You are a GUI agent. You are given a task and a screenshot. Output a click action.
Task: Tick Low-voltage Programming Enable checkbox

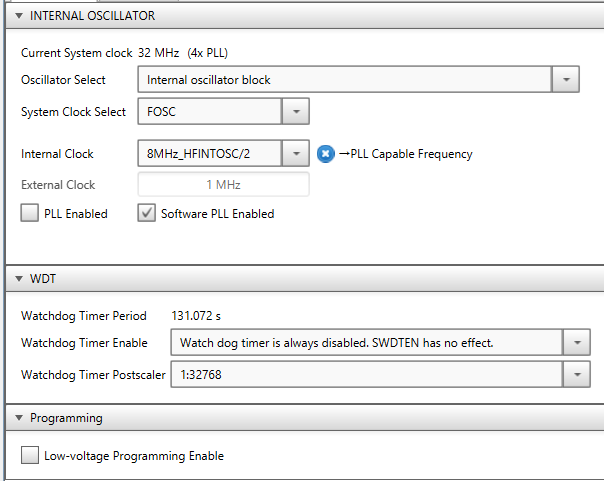[x=30, y=456]
